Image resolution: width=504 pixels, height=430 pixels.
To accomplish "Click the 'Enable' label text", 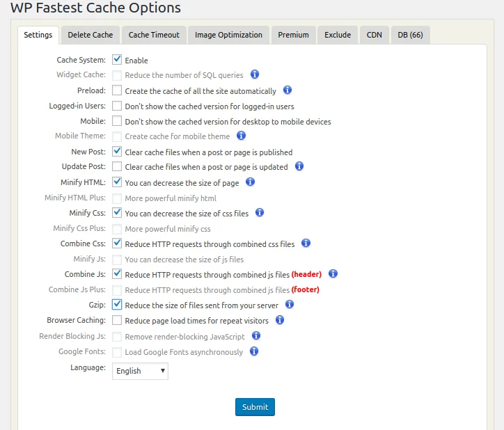I will [136, 61].
